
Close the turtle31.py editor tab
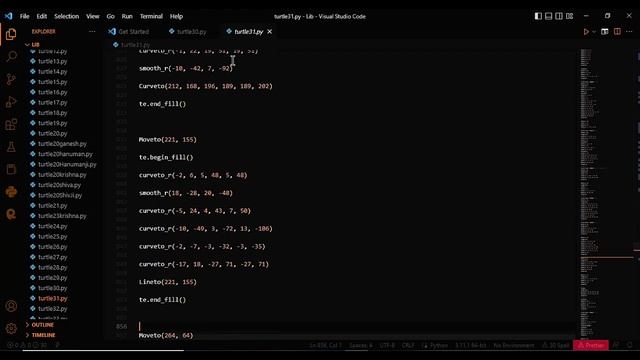coord(269,31)
